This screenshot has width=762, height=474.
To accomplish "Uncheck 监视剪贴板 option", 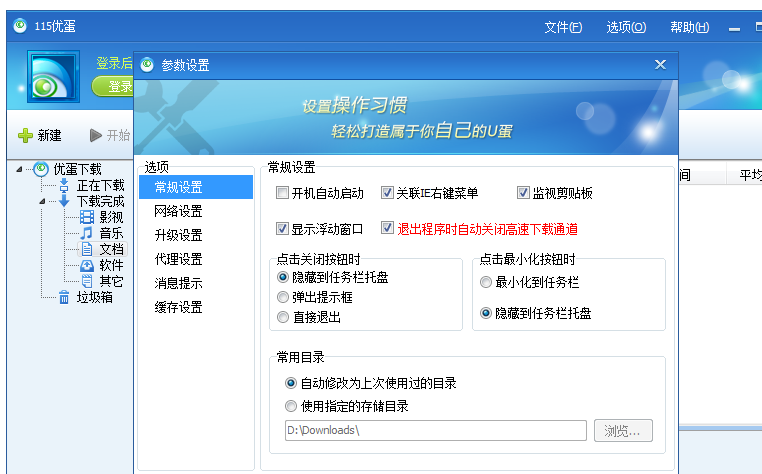I will 523,193.
